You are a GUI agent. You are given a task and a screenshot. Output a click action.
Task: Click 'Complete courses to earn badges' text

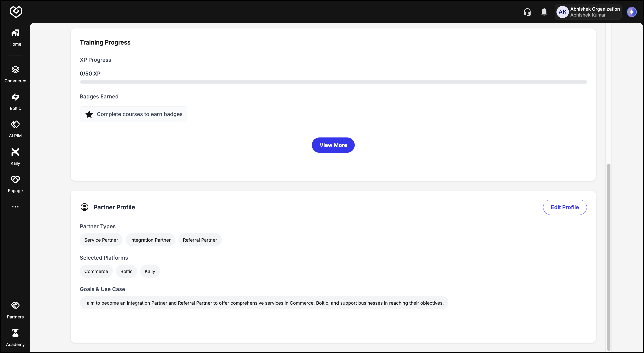(x=140, y=114)
